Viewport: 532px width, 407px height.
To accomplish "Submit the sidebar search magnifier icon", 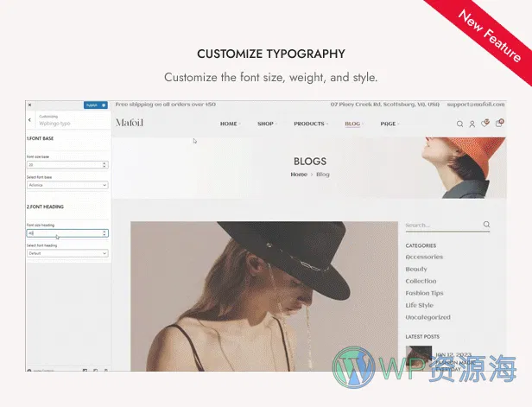I will (x=486, y=225).
